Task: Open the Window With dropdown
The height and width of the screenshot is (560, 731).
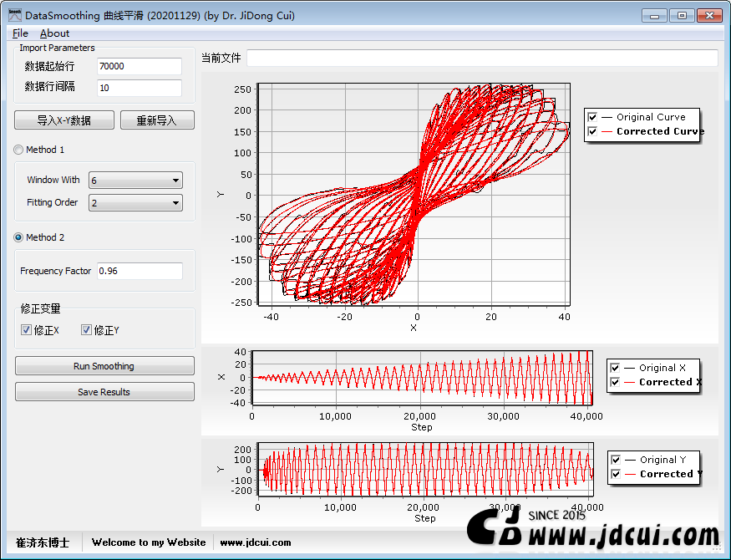Action: point(135,181)
